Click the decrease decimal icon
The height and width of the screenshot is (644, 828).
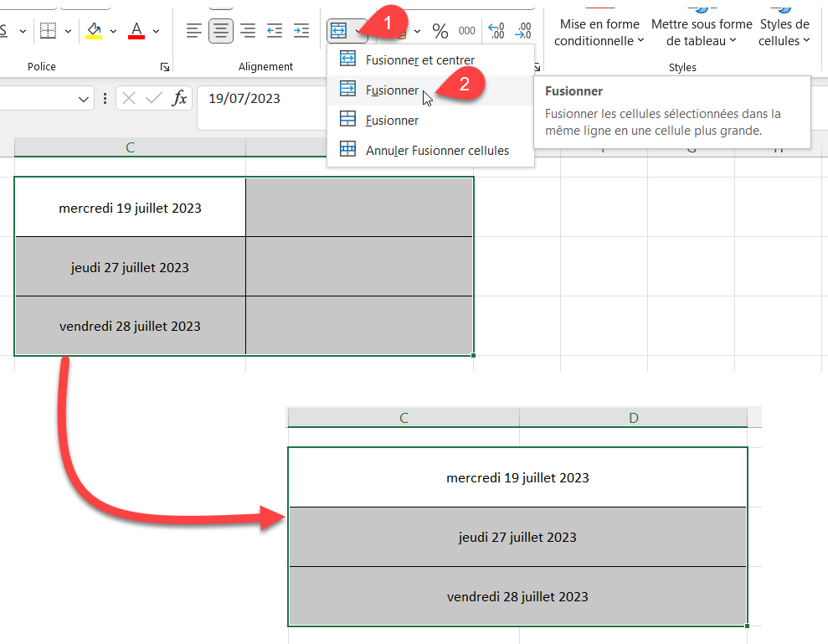tap(524, 31)
